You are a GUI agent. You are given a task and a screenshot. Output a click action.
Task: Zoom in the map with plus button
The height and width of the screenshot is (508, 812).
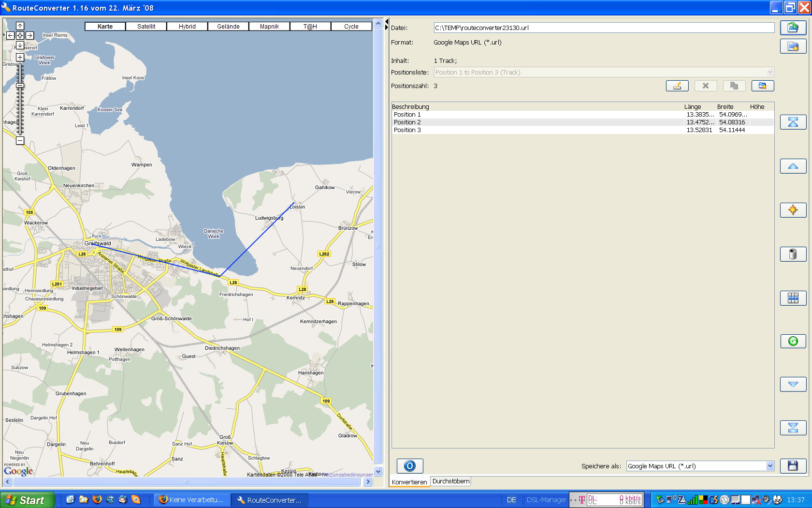pos(20,57)
